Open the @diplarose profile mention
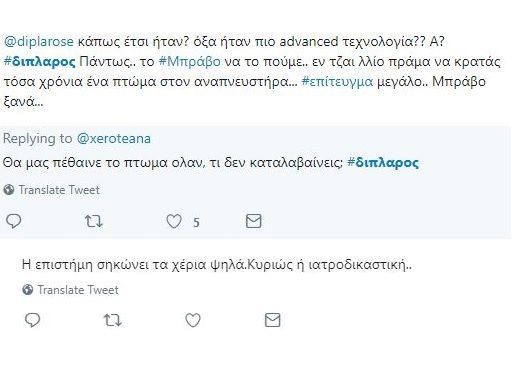513x375 pixels. click(x=39, y=42)
